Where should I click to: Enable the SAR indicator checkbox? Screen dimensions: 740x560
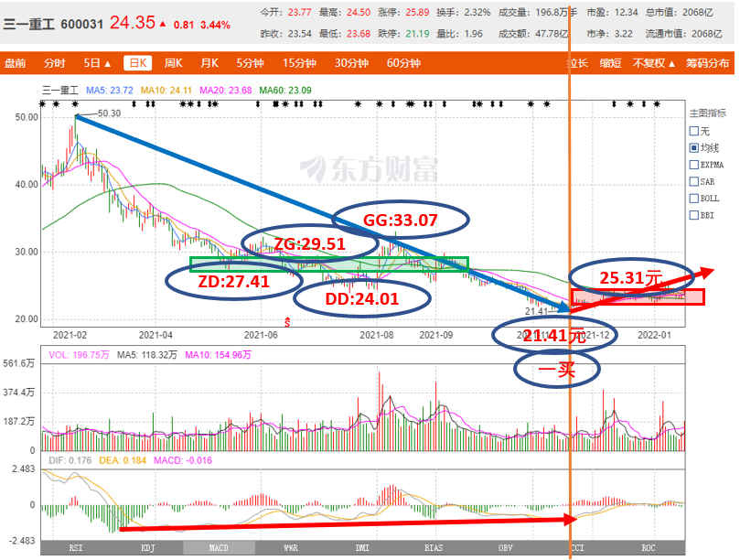point(693,181)
